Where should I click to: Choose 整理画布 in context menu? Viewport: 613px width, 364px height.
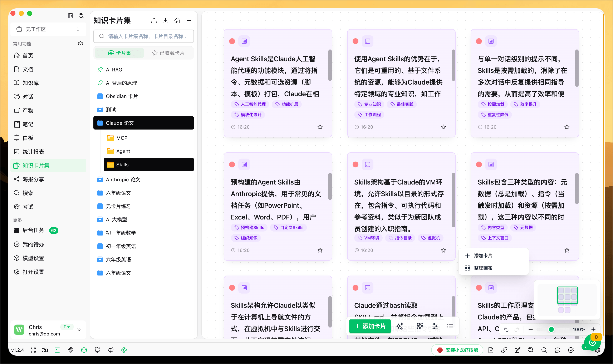click(x=494, y=268)
